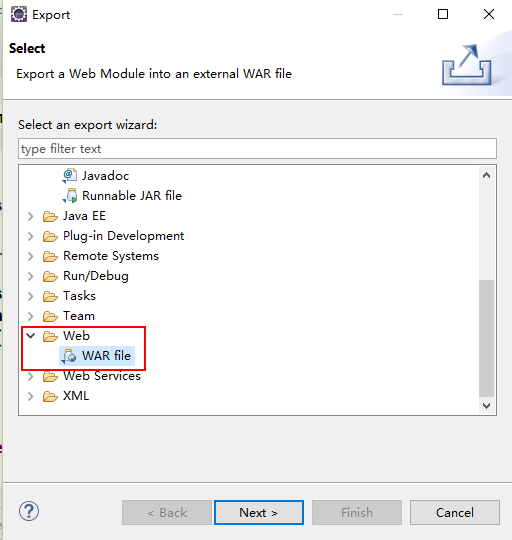Select the Tasks tree item
The image size is (512, 540).
[80, 296]
